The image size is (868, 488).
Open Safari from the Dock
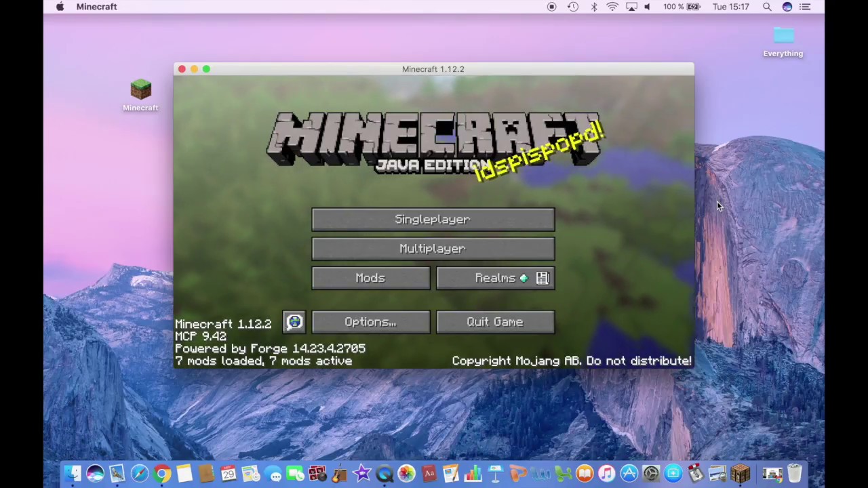coord(140,474)
